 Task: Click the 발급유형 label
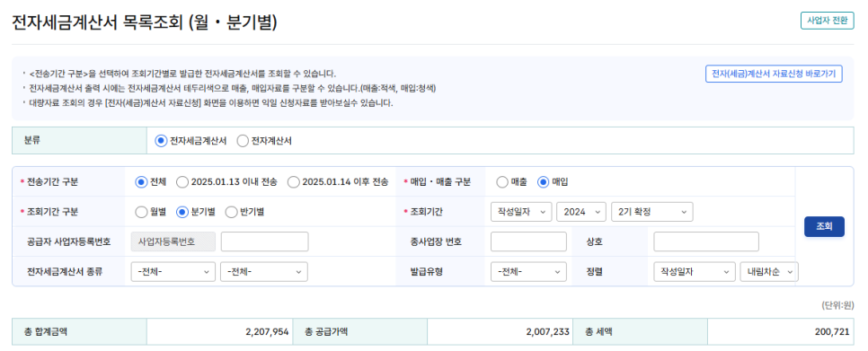pyautogui.click(x=426, y=272)
